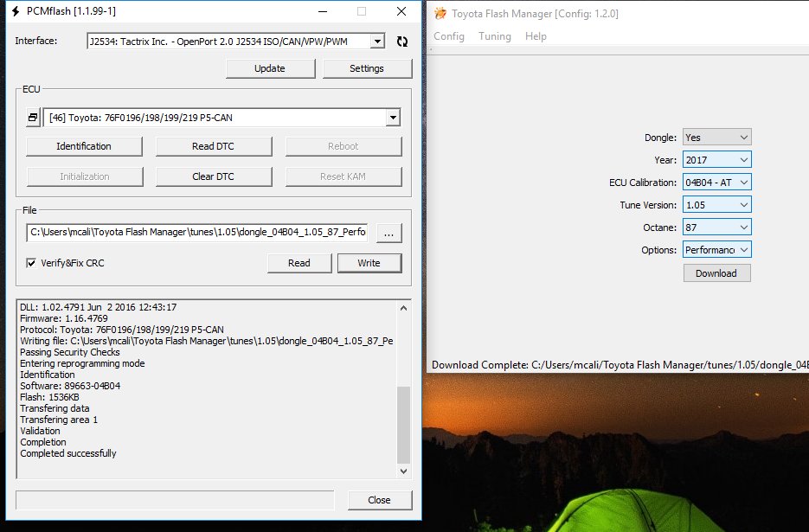Open the ECU Calibration dropdown
Viewport: 809px width, 532px height.
[x=716, y=183]
